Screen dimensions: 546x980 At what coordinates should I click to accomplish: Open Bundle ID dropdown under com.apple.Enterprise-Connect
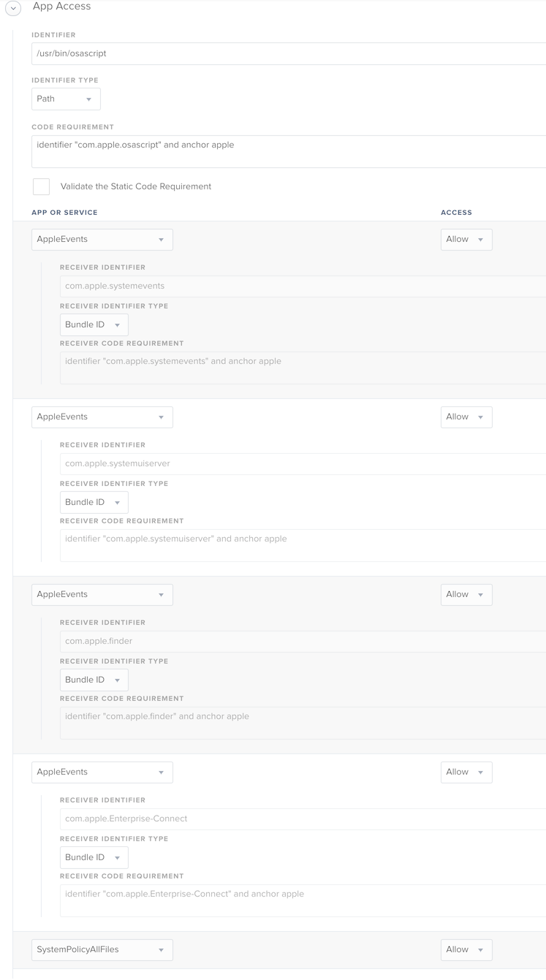[x=94, y=857]
